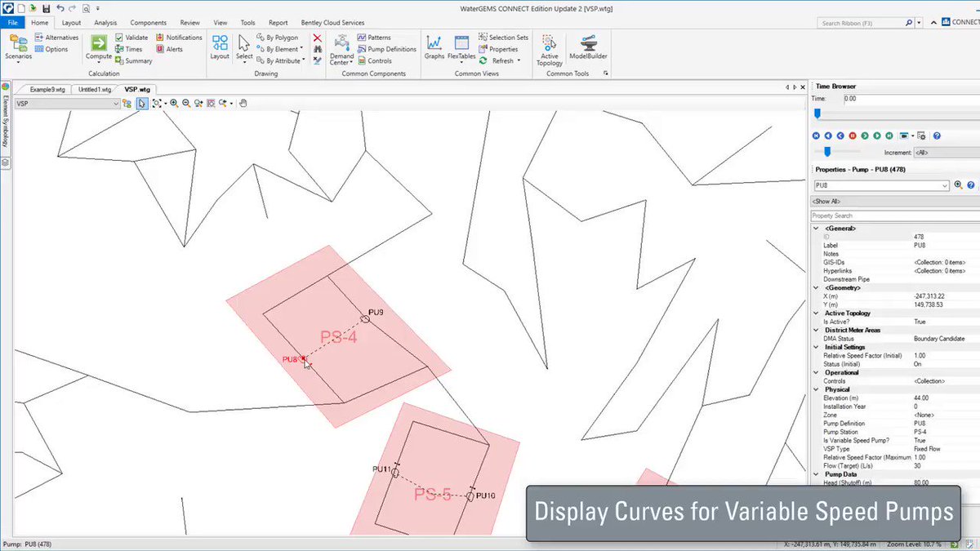Open Graphs view

pyautogui.click(x=434, y=47)
